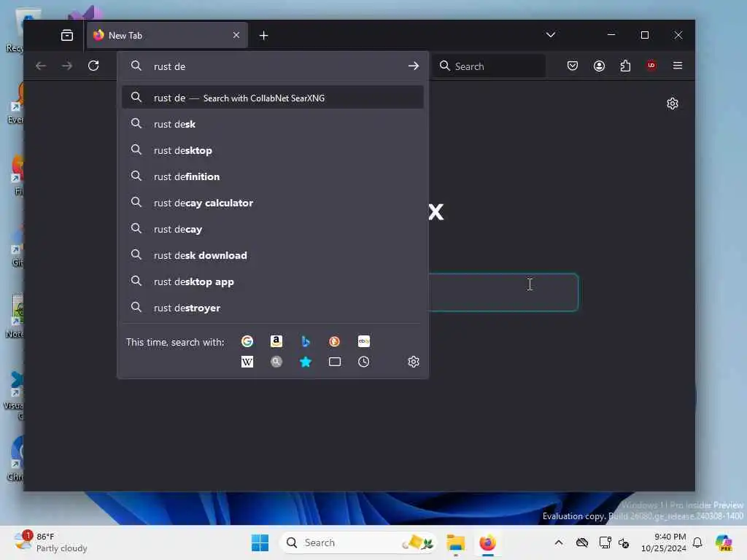The height and width of the screenshot is (560, 747).
Task: Click the cloud sync tray icon
Action: point(582,542)
